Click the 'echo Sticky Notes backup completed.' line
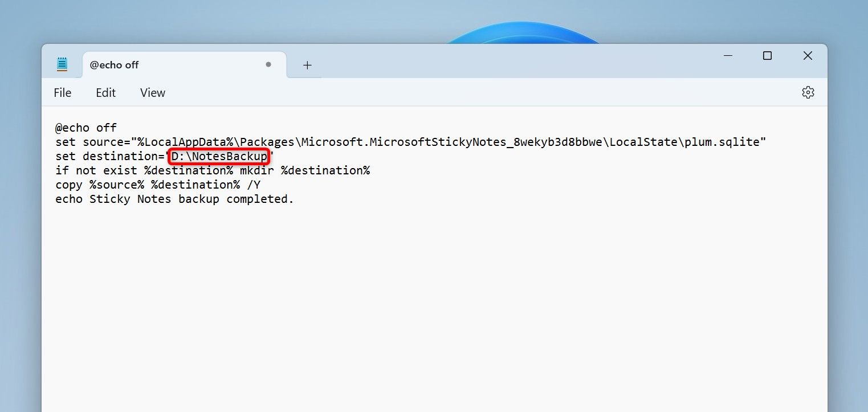The width and height of the screenshot is (868, 412). (174, 199)
